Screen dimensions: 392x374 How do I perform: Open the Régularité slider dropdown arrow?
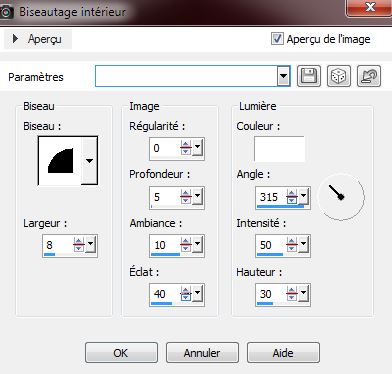coord(198,147)
